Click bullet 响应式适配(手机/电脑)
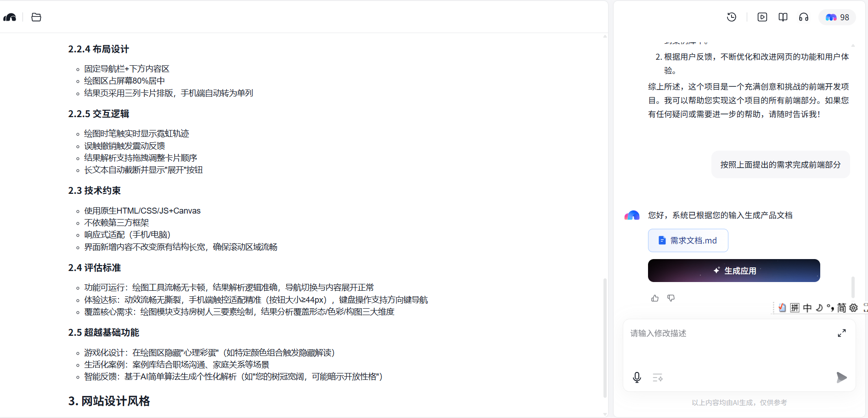The height and width of the screenshot is (418, 868). pyautogui.click(x=127, y=235)
